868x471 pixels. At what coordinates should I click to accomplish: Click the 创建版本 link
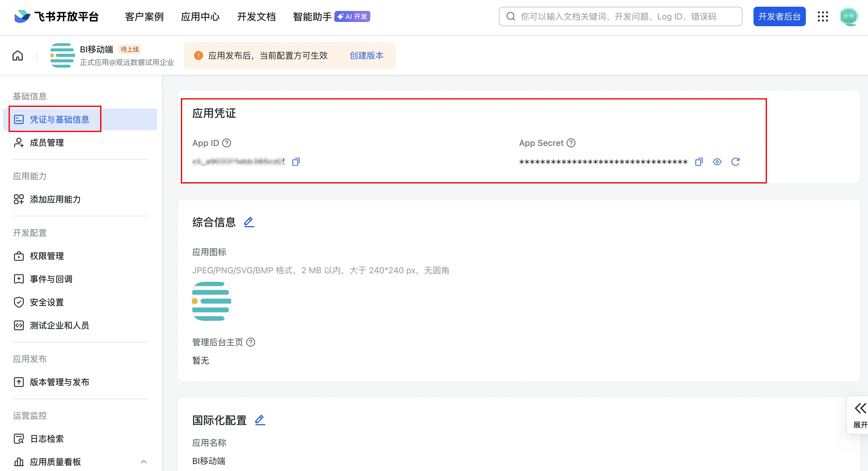[366, 56]
